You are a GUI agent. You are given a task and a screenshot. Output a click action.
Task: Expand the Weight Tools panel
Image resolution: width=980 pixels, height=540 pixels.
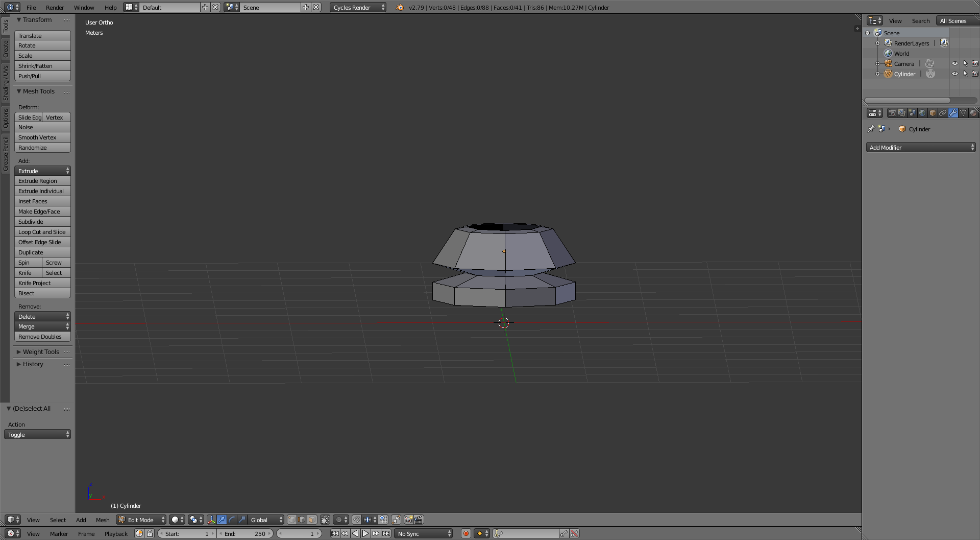click(41, 352)
